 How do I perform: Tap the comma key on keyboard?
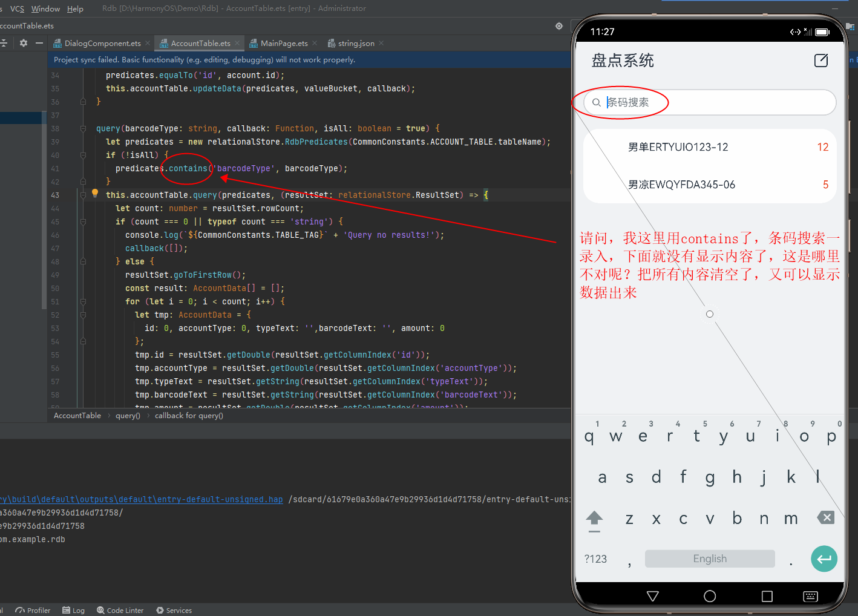[629, 563]
